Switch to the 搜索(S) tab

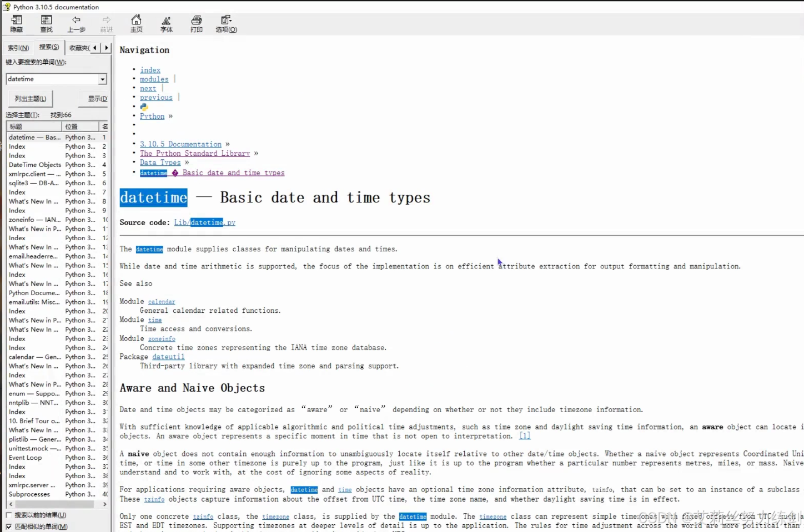pos(49,47)
